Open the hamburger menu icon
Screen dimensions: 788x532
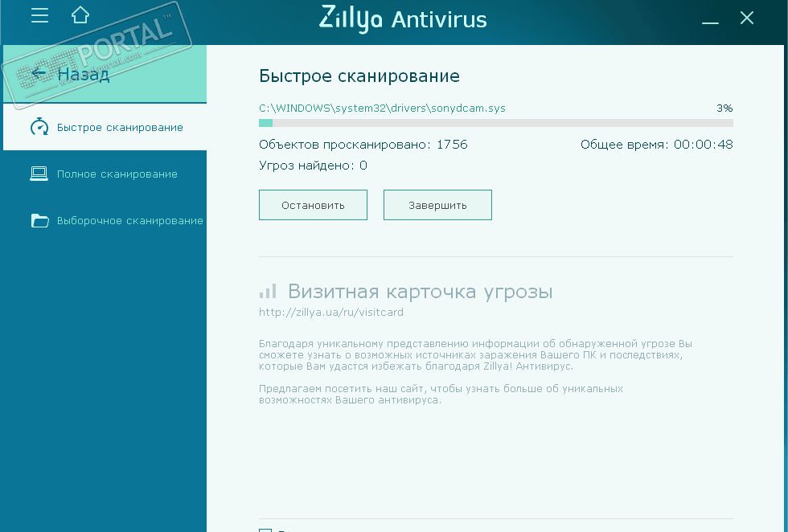pyautogui.click(x=39, y=15)
